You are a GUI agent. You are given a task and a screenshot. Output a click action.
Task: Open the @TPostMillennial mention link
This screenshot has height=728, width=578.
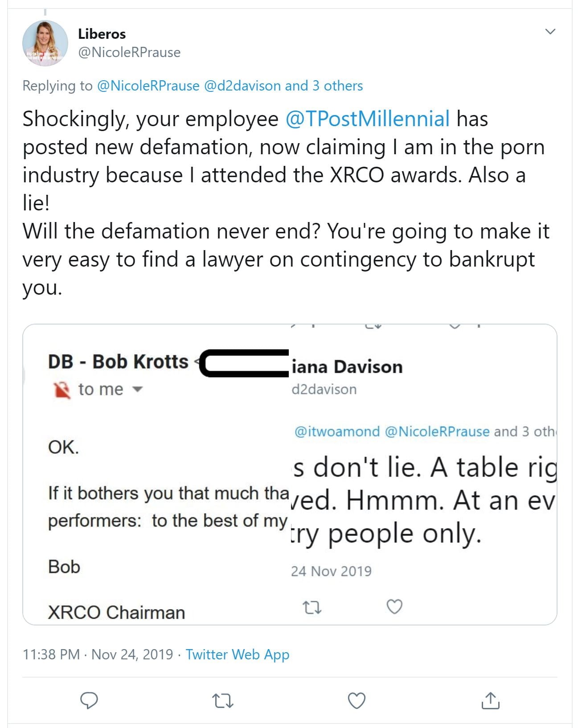click(367, 119)
